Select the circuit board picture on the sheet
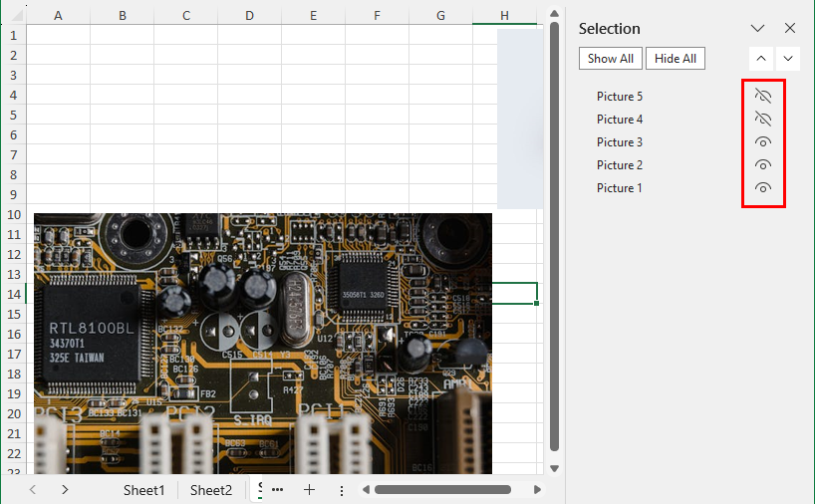This screenshot has width=815, height=504. click(x=263, y=344)
